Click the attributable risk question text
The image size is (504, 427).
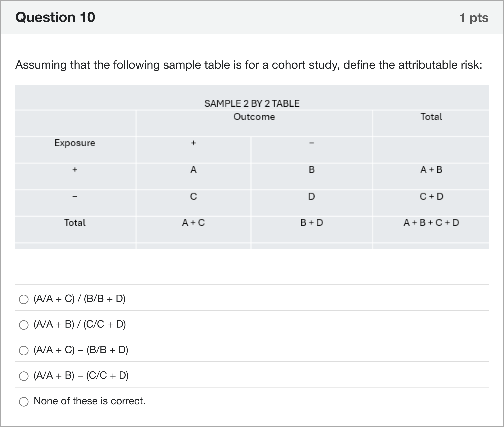click(249, 65)
